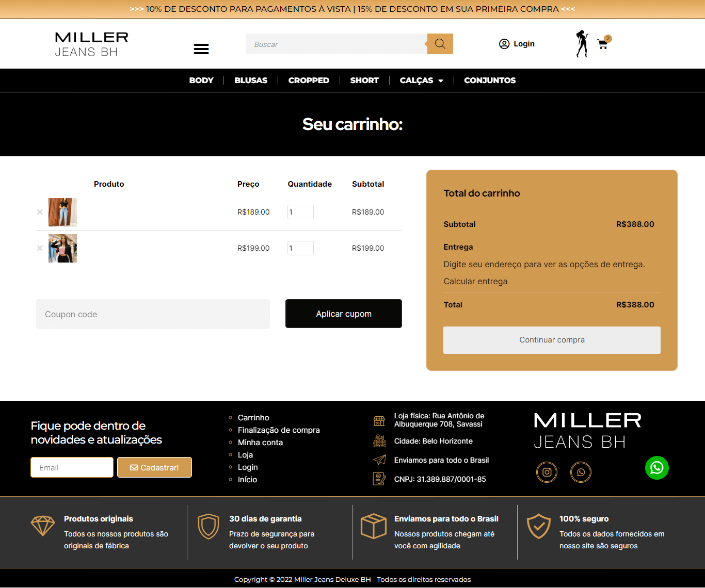This screenshot has width=705, height=588.
Task: Click the CNPJ document icon
Action: click(379, 479)
